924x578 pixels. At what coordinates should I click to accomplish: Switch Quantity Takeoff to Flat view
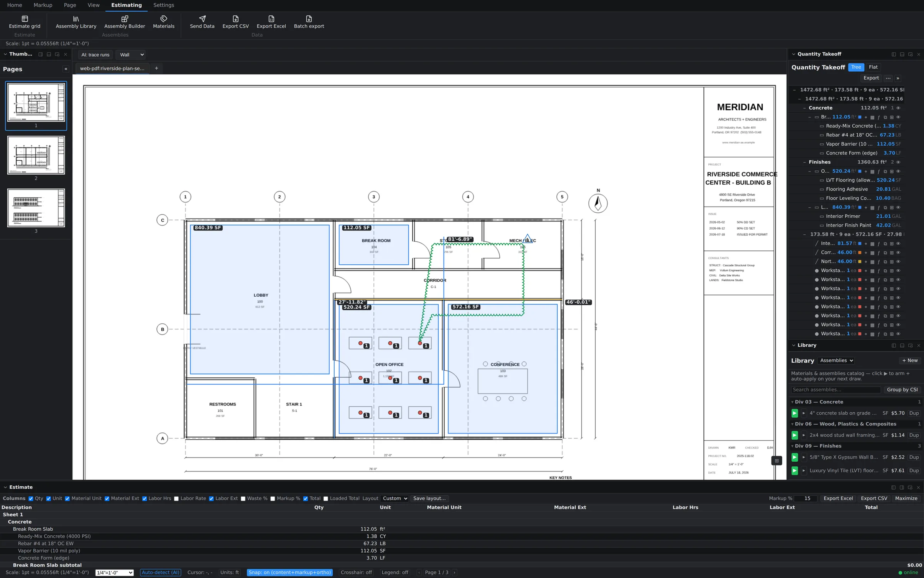click(x=873, y=67)
